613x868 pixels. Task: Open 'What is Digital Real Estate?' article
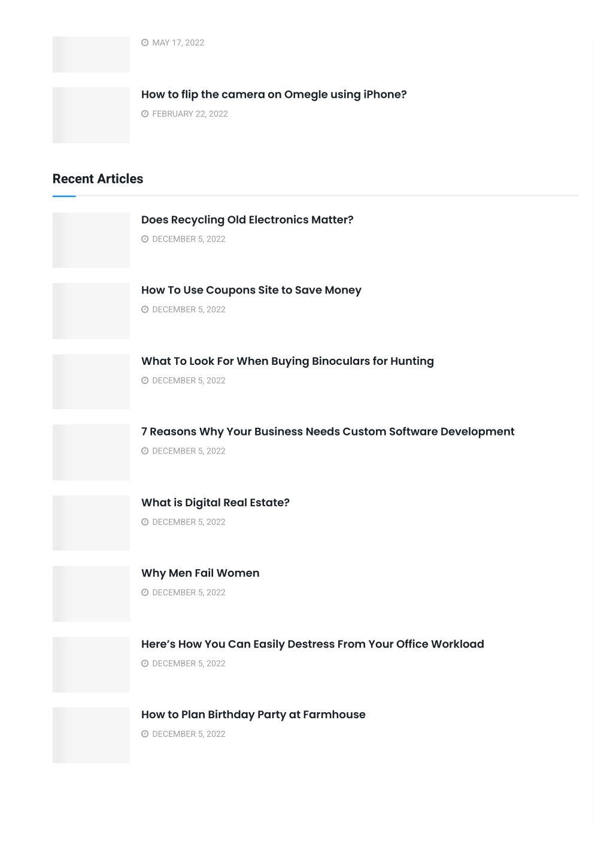pos(216,503)
